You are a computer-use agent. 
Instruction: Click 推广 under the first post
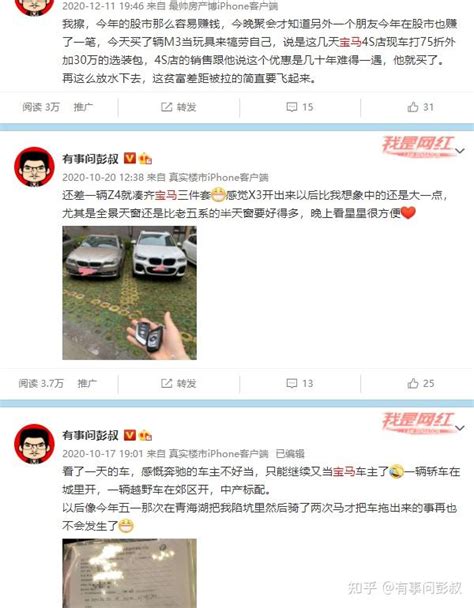point(83,107)
